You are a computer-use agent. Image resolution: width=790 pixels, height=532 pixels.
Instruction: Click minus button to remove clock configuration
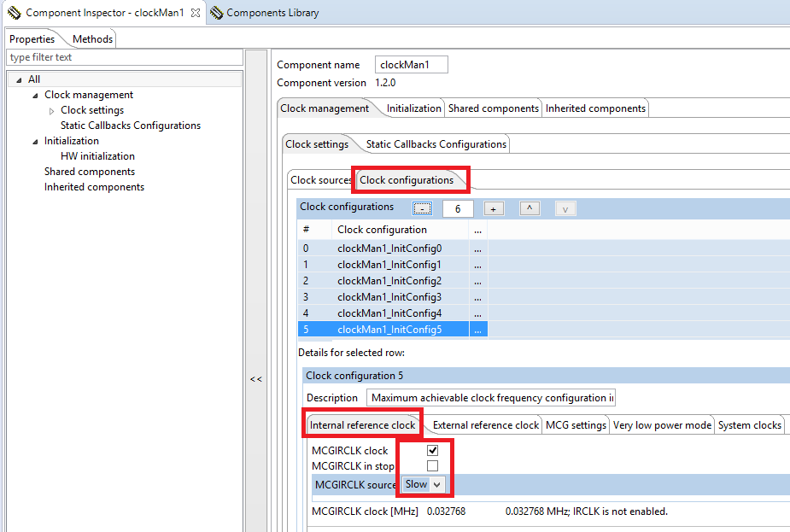click(x=422, y=208)
